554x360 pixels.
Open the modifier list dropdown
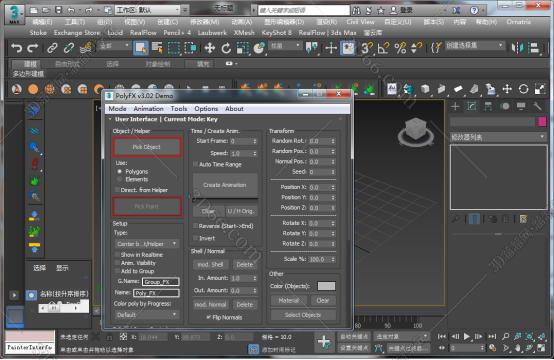pos(498,137)
